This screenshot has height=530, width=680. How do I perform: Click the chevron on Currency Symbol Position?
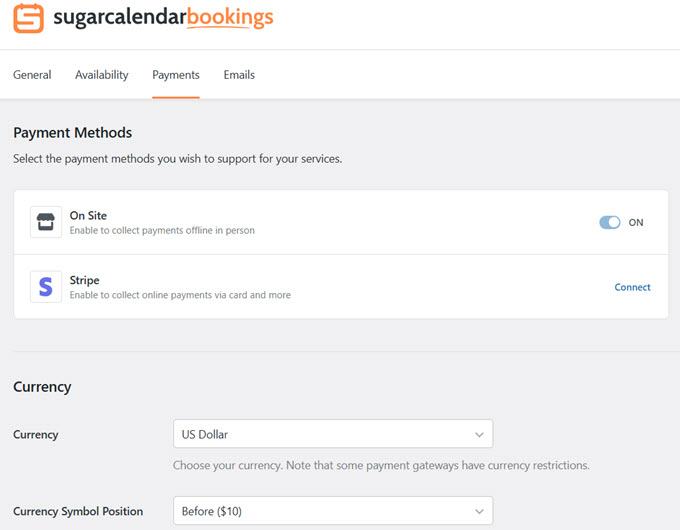479,511
